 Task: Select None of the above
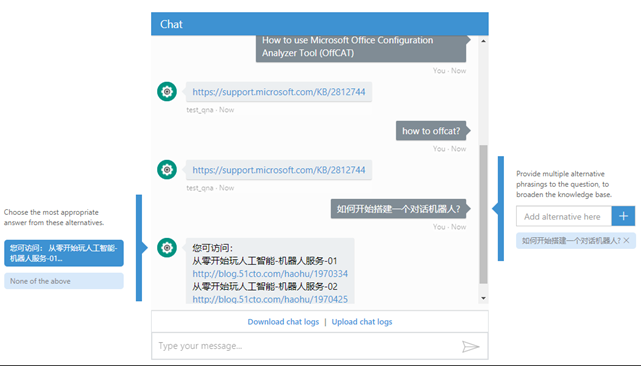click(64, 281)
